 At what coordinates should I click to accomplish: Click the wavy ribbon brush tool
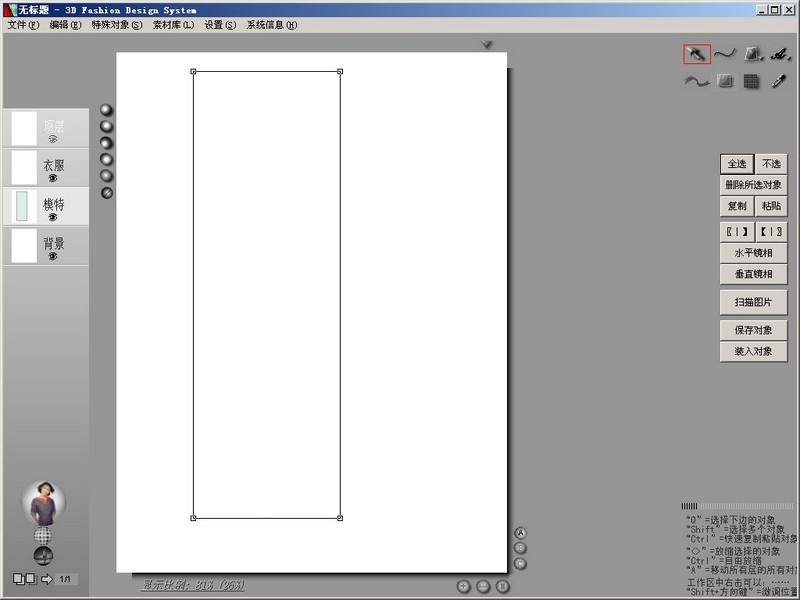696,82
